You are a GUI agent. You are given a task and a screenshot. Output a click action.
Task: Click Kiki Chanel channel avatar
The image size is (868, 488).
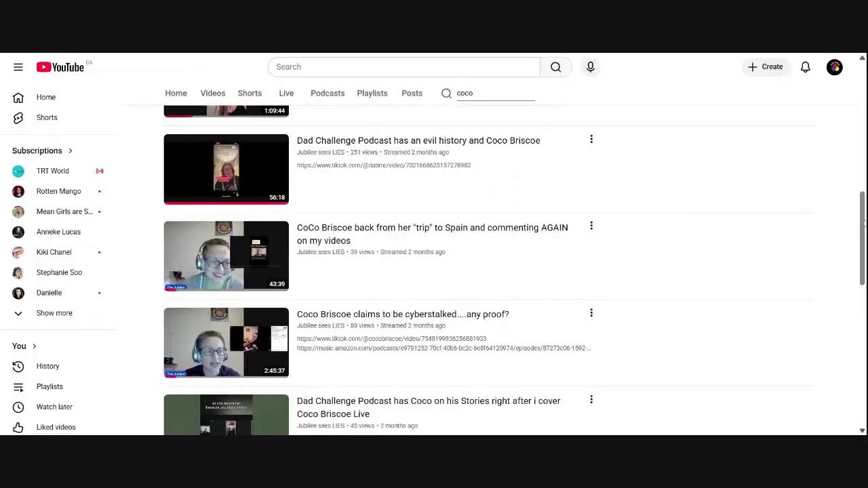click(x=18, y=252)
